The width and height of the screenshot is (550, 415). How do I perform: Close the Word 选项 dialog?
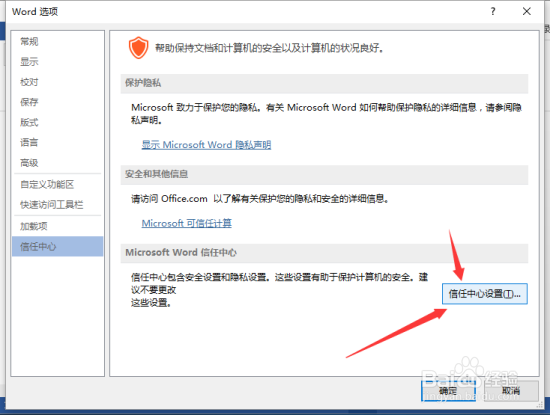click(x=526, y=11)
